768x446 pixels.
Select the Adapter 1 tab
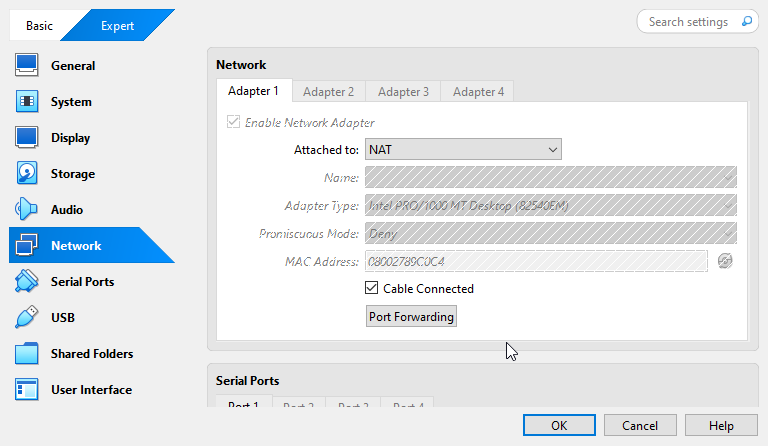(x=254, y=91)
